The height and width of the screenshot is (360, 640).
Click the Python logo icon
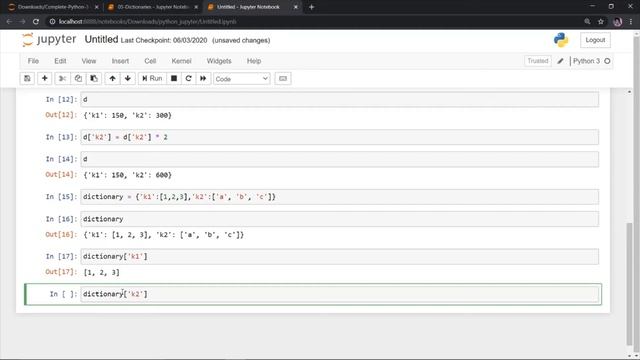[561, 40]
